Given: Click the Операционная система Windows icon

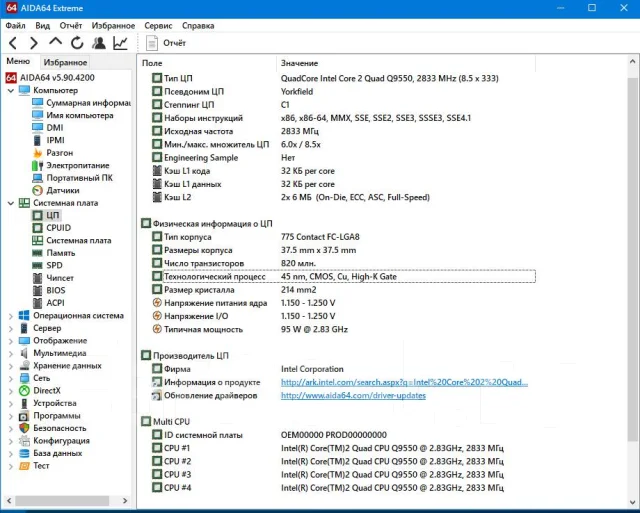Looking at the screenshot, I should point(24,315).
